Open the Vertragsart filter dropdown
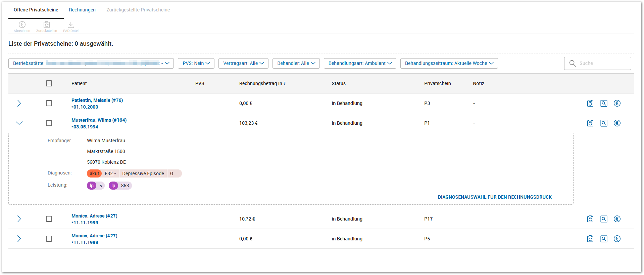This screenshot has width=644, height=275. [x=243, y=63]
